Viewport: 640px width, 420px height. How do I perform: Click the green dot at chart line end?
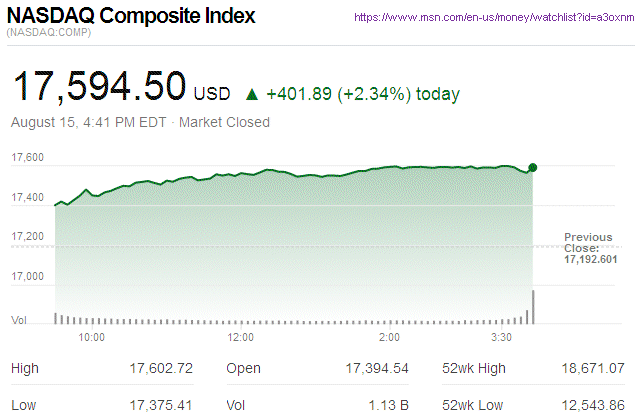click(533, 168)
